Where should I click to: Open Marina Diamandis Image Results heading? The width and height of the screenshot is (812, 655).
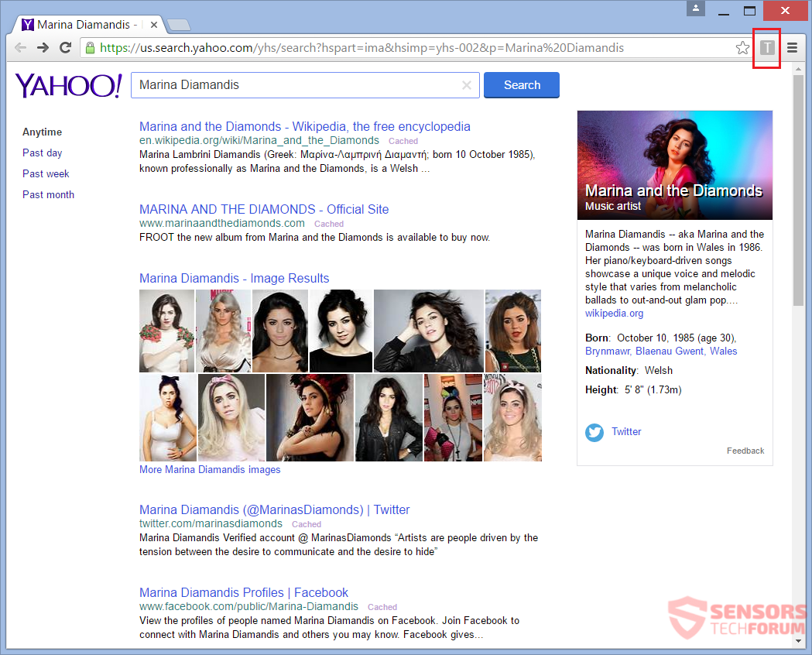(234, 278)
